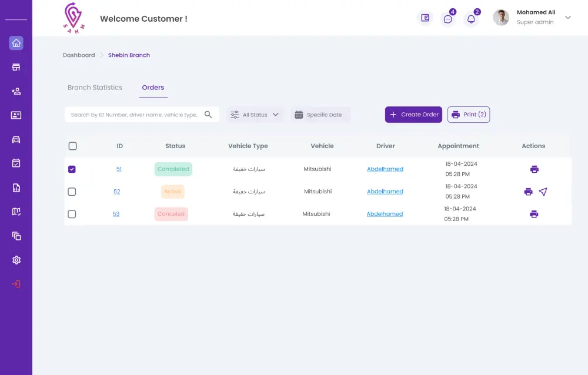Viewport: 588px width, 375px height.
Task: Send the order in row 52
Action: click(x=543, y=191)
